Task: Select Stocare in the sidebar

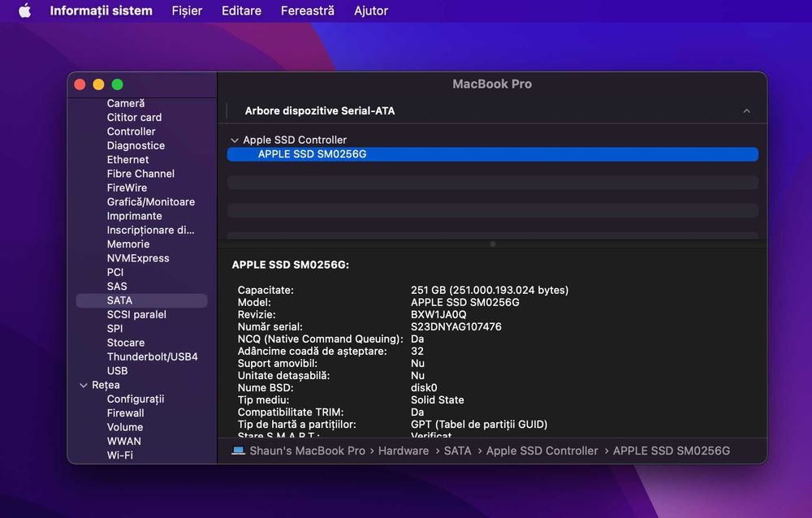Action: click(x=126, y=343)
